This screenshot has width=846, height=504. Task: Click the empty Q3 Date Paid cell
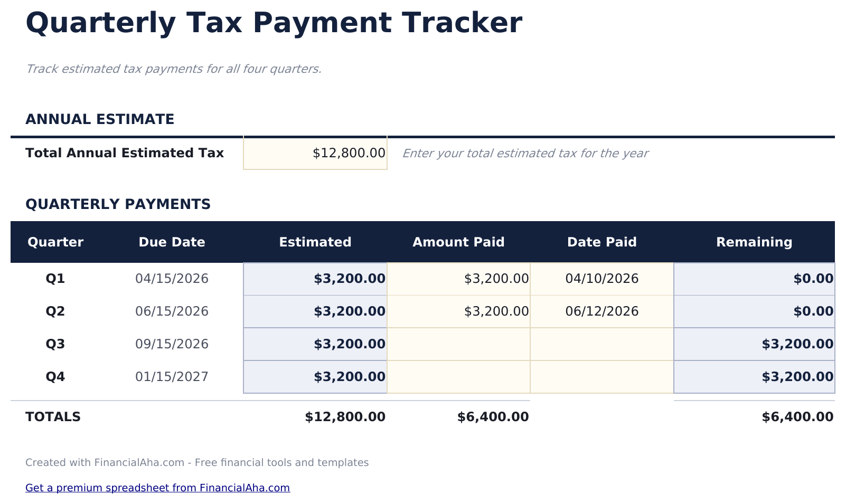click(x=602, y=344)
